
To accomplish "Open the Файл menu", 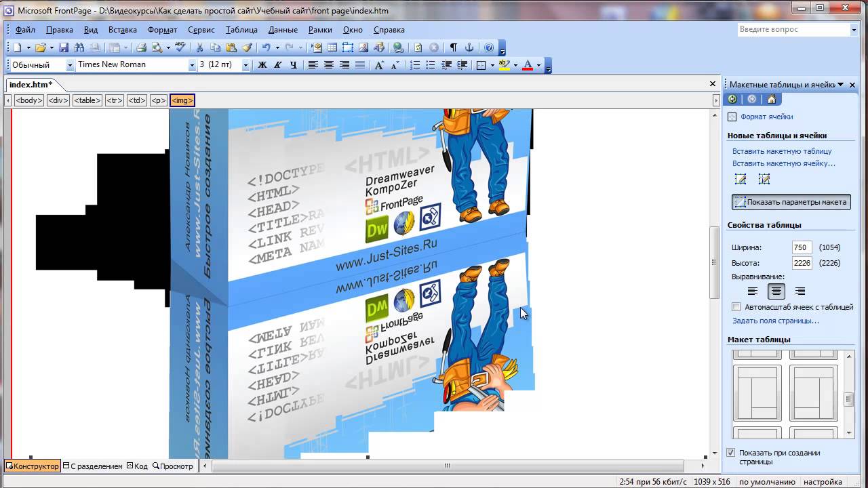I will 25,30.
